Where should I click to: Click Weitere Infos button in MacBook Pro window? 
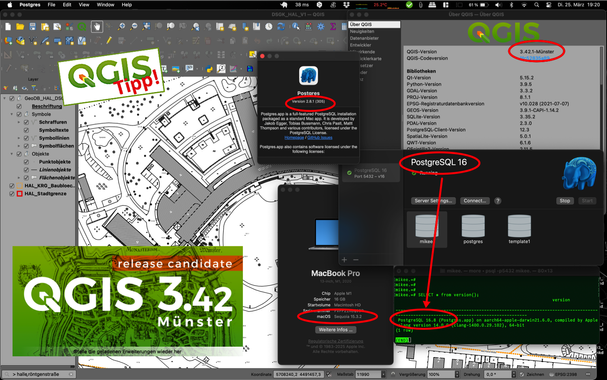point(336,330)
